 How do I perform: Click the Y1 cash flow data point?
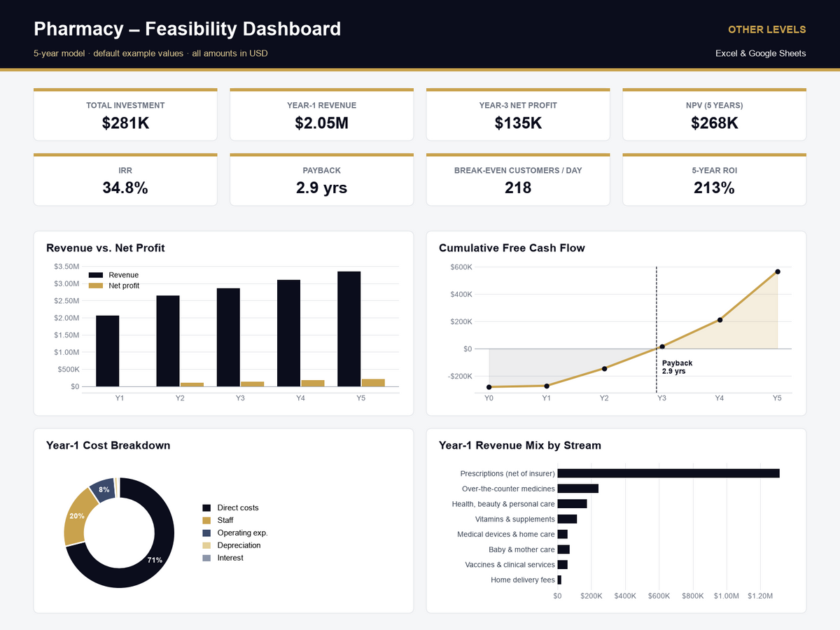click(547, 386)
